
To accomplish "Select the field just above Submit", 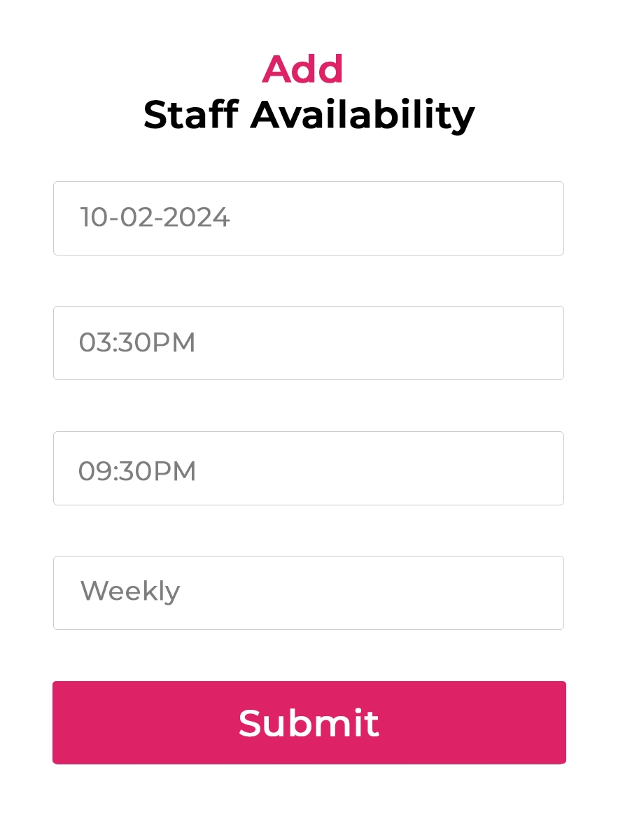I will pos(309,593).
